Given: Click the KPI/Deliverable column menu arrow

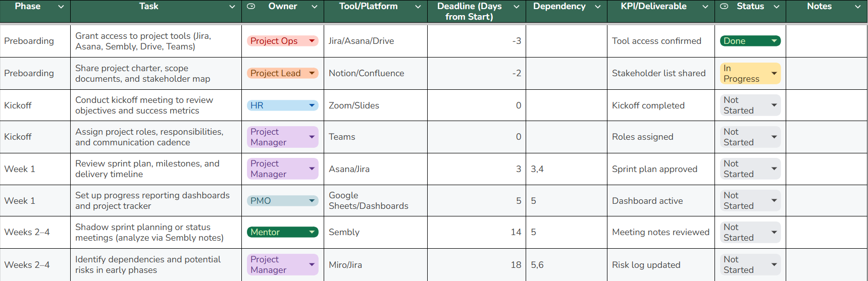Looking at the screenshot, I should pos(705,7).
